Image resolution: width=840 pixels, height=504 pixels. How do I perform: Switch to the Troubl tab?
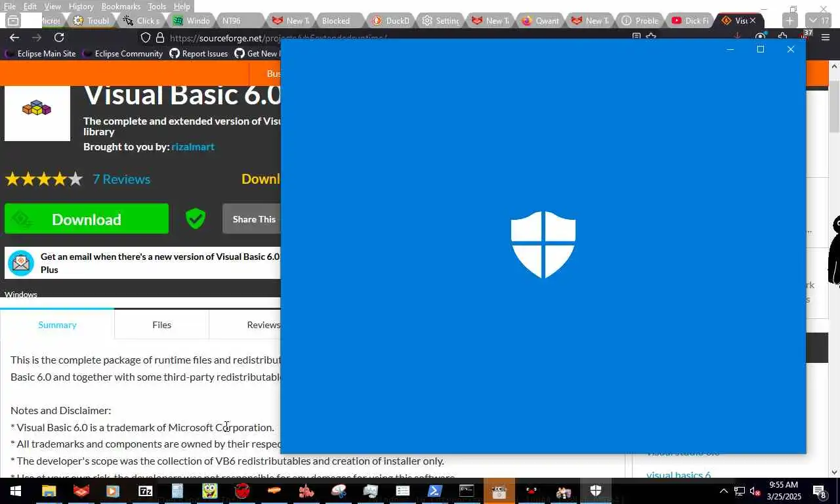(x=92, y=20)
